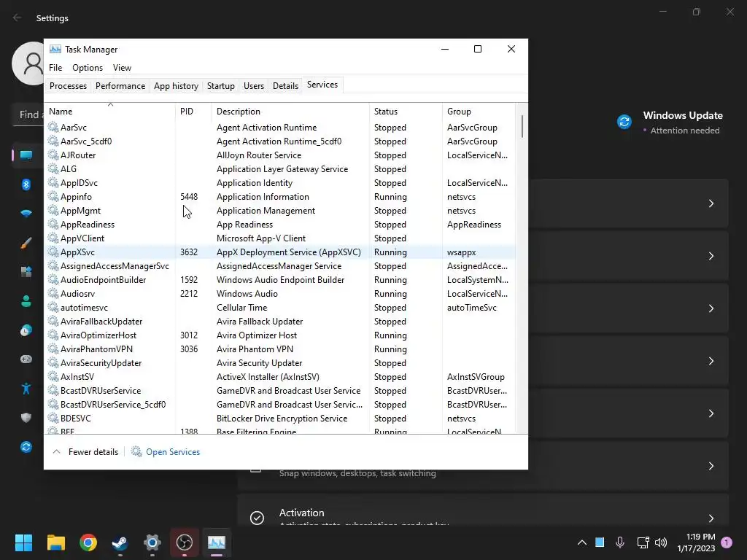Open the Windows Start menu
This screenshot has width=747, height=560.
click(x=23, y=542)
